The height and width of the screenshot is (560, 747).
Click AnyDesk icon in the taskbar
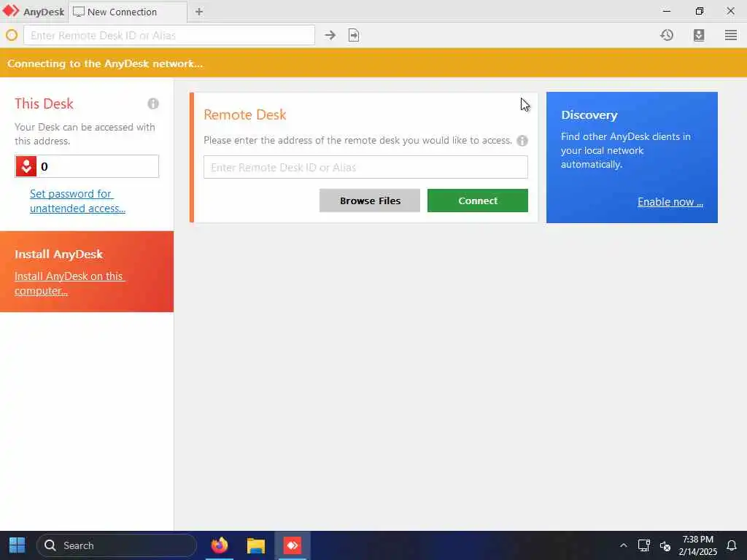(292, 545)
